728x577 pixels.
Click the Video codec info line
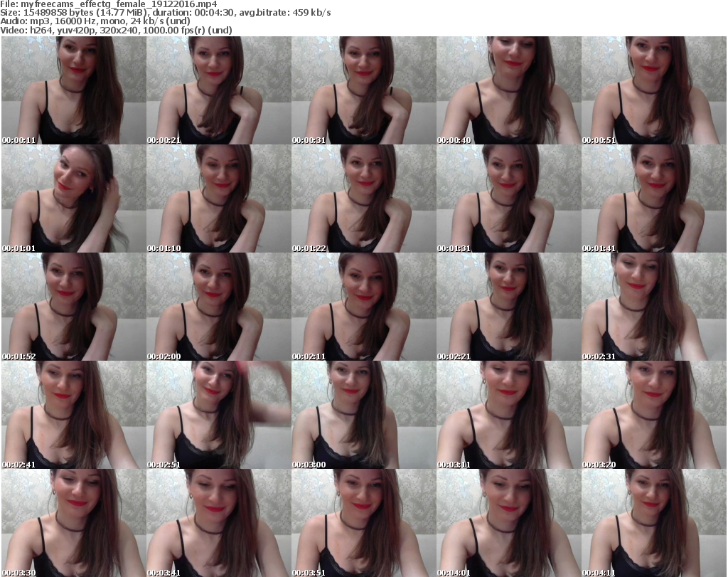pos(117,31)
